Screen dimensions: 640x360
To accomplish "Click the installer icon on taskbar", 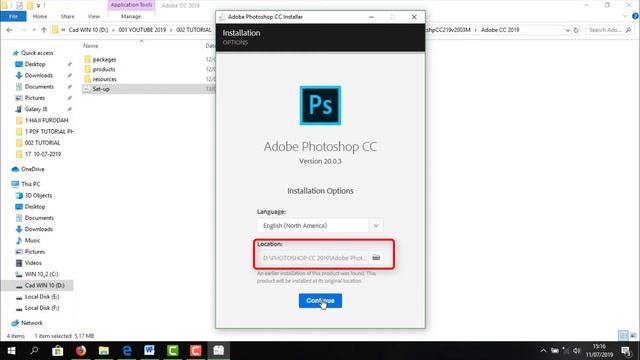I will (x=219, y=351).
